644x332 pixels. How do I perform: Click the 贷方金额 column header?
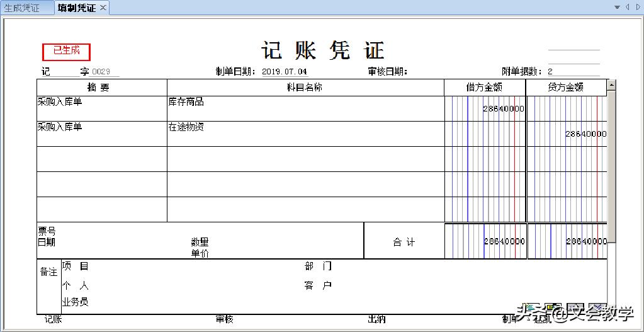pos(567,88)
